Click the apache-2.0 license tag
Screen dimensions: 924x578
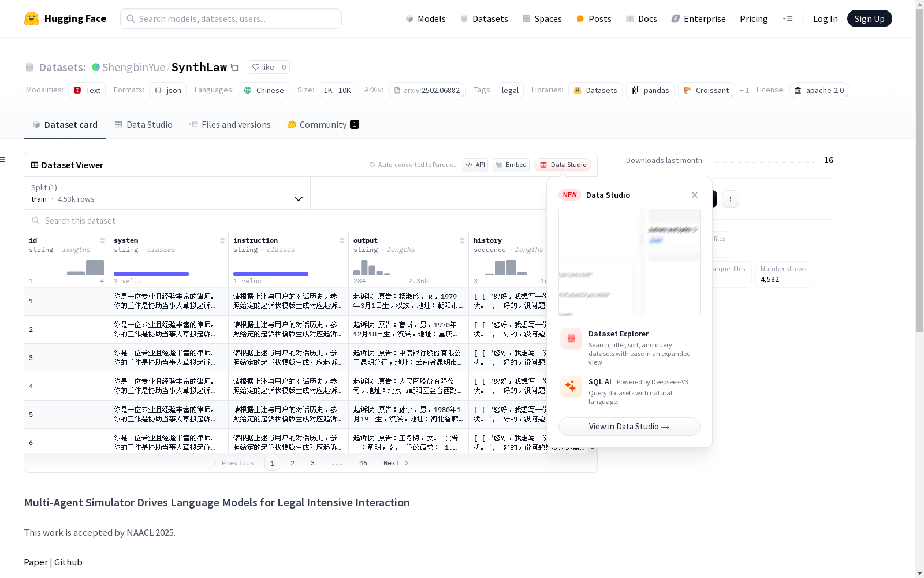819,90
